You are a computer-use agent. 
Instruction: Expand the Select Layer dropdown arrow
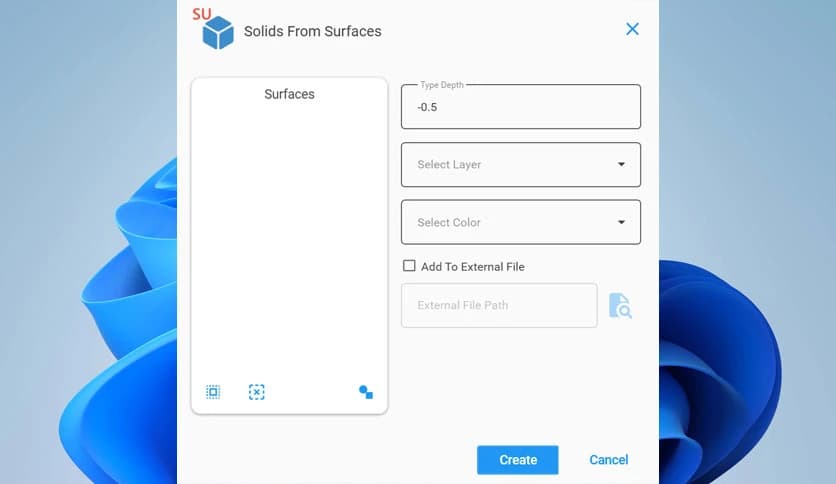(621, 164)
